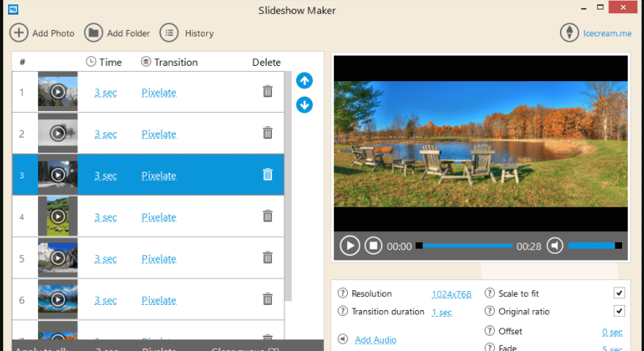644x351 pixels.
Task: Select slide row number 5
Action: tap(148, 257)
